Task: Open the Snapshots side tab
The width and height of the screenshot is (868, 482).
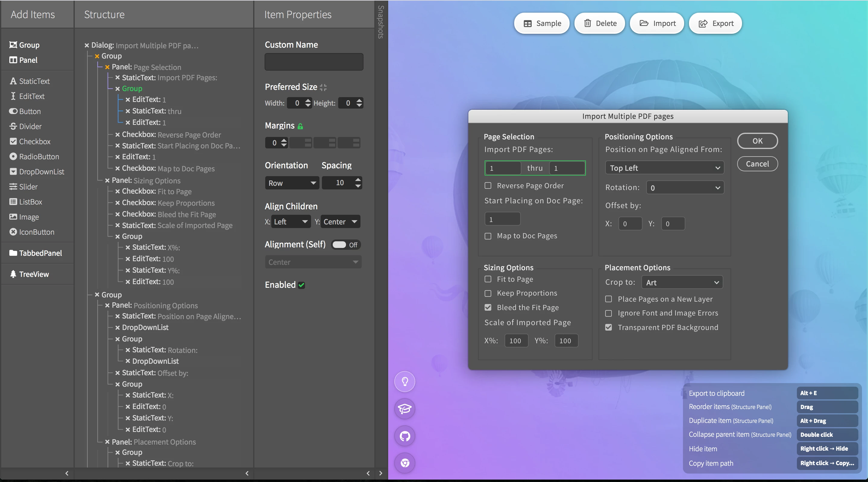Action: click(381, 22)
